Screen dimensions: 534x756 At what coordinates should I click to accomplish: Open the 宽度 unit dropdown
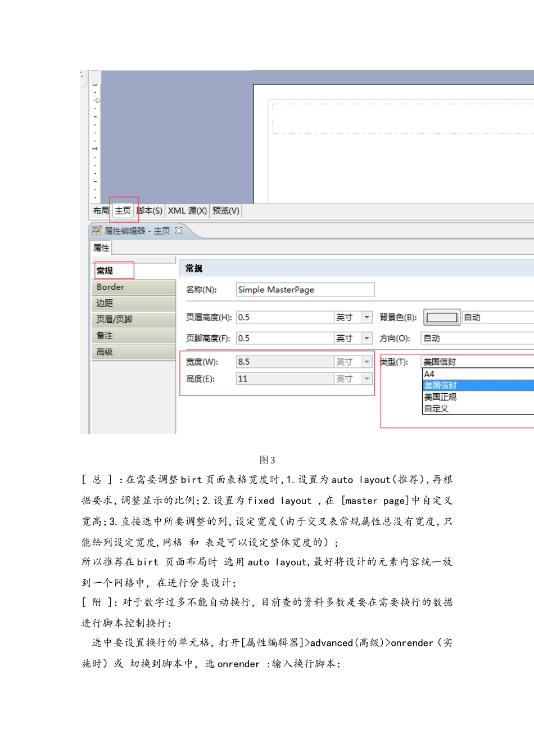pyautogui.click(x=367, y=362)
